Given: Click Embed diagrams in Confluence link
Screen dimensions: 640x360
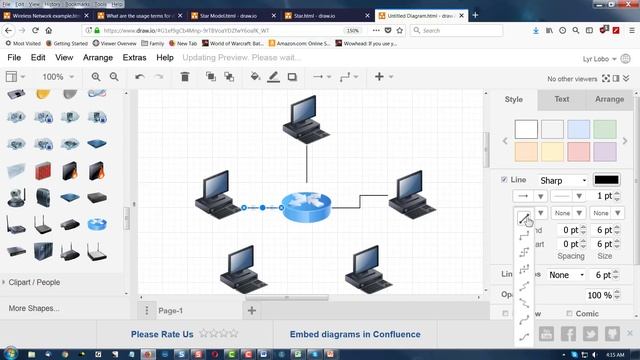Looking at the screenshot, I should point(355,334).
